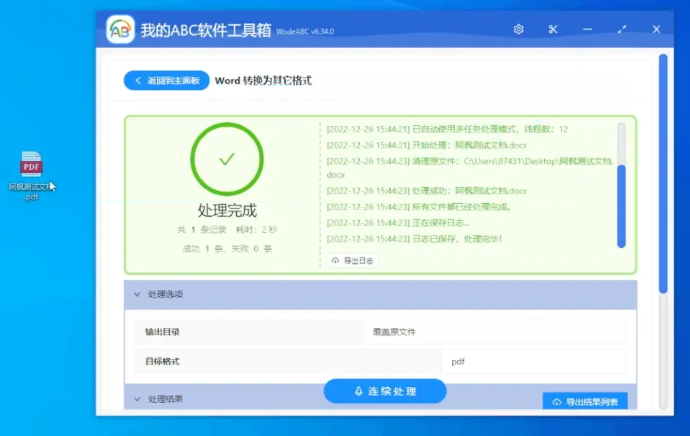Click the 输出目录 value 覆盖原文件
The width and height of the screenshot is (690, 436).
click(394, 332)
